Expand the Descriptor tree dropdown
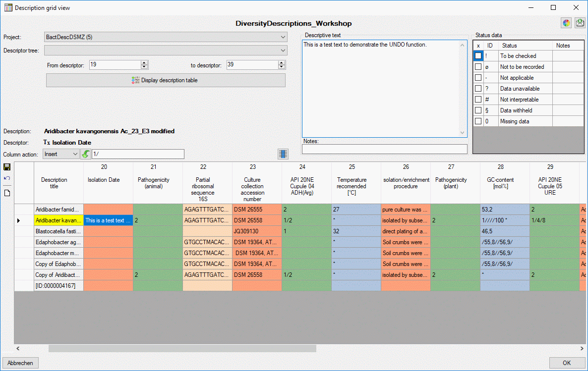The height and width of the screenshot is (371, 588). (x=166, y=50)
